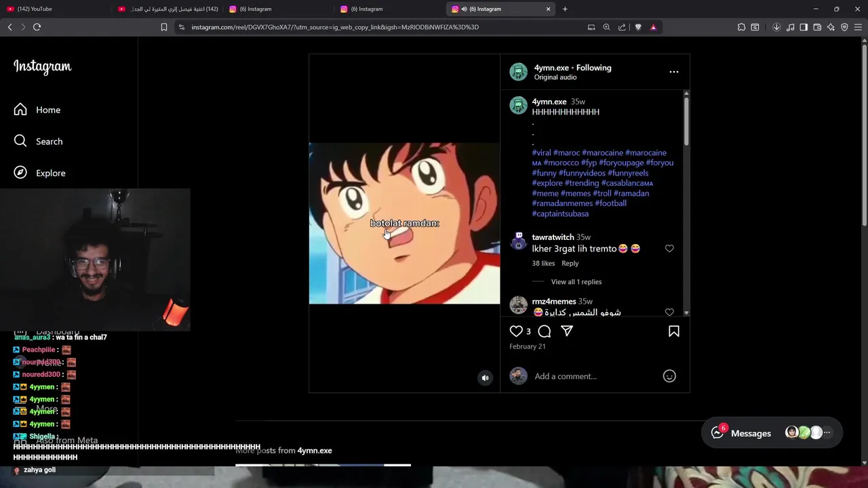This screenshot has width=868, height=488.
Task: Open the Explore page
Action: [x=40, y=173]
